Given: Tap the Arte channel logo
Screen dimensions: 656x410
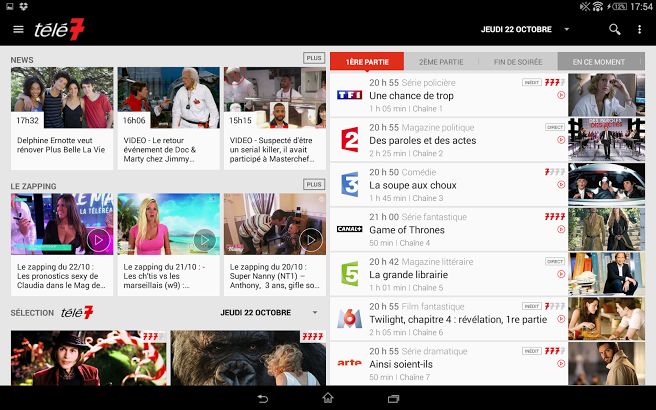Looking at the screenshot, I should click(349, 363).
